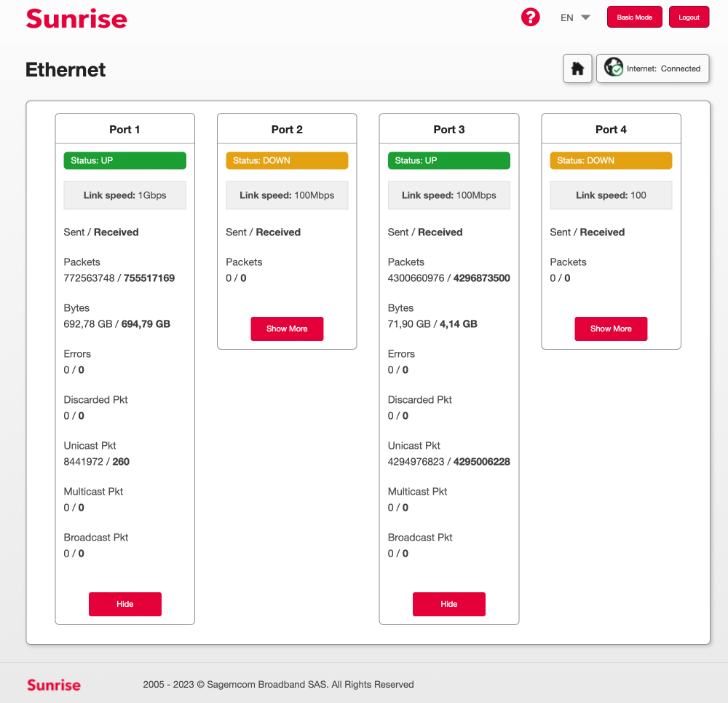
Task: Click the Ethernet page heading
Action: pyautogui.click(x=66, y=70)
